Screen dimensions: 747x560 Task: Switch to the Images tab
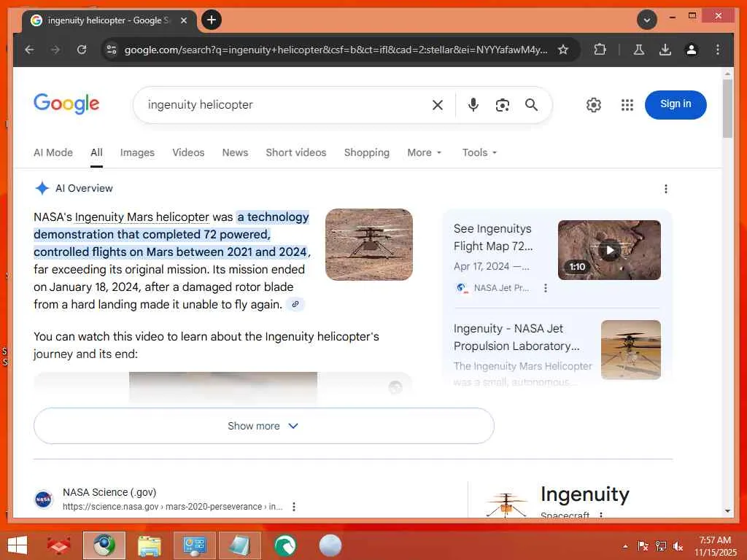(137, 152)
